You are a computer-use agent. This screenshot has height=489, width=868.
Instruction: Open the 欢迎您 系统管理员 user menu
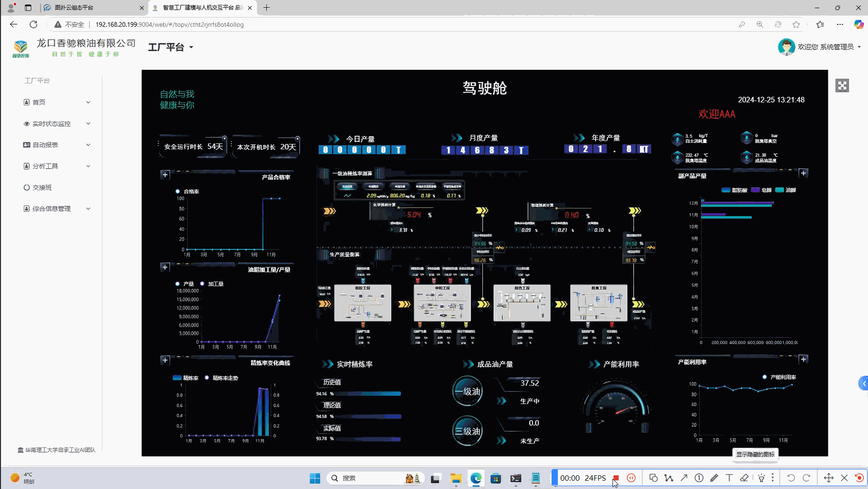(x=819, y=47)
